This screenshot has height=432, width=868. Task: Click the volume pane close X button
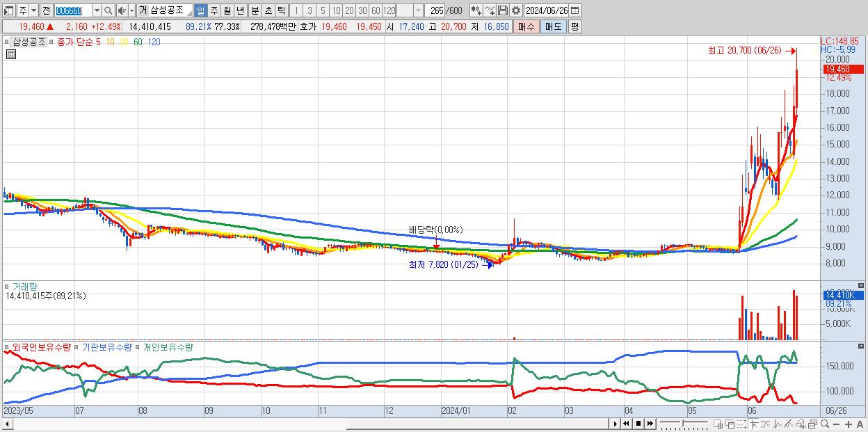(861, 285)
